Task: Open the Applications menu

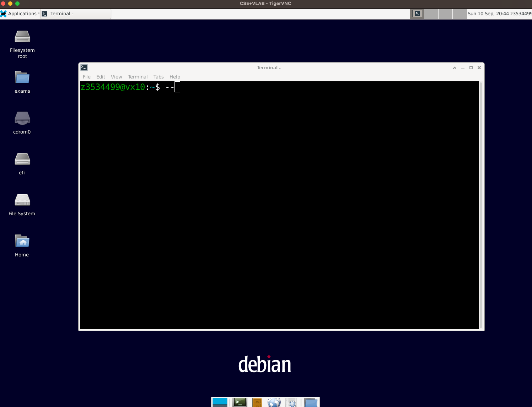Action: click(x=20, y=14)
